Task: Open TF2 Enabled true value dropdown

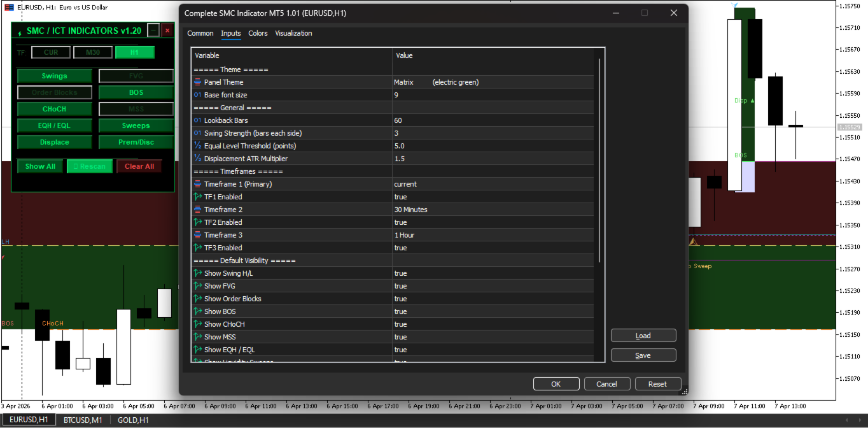Action: tap(493, 222)
